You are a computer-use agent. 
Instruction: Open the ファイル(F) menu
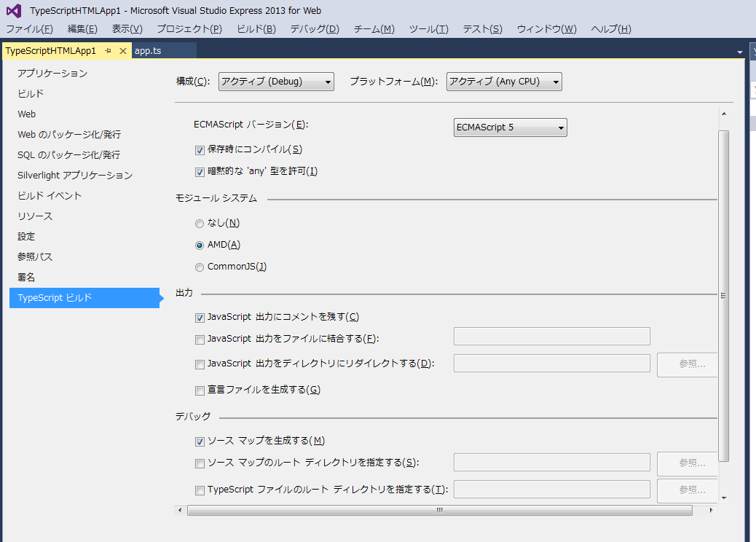tap(29, 29)
